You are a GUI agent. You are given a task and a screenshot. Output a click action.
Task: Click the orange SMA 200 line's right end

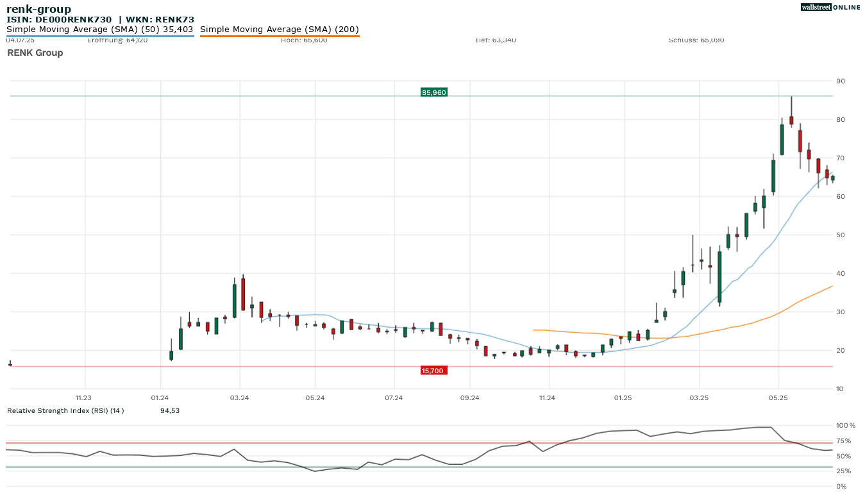[831, 287]
